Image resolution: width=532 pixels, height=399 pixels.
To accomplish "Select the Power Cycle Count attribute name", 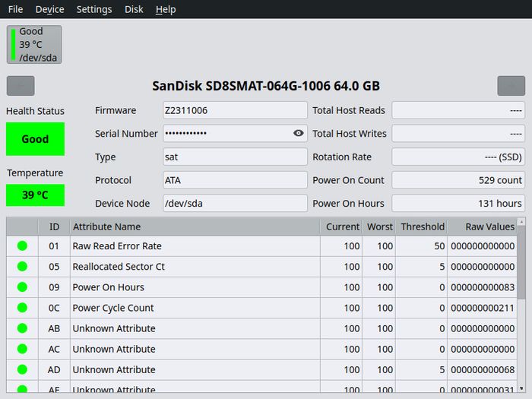I will (x=113, y=308).
